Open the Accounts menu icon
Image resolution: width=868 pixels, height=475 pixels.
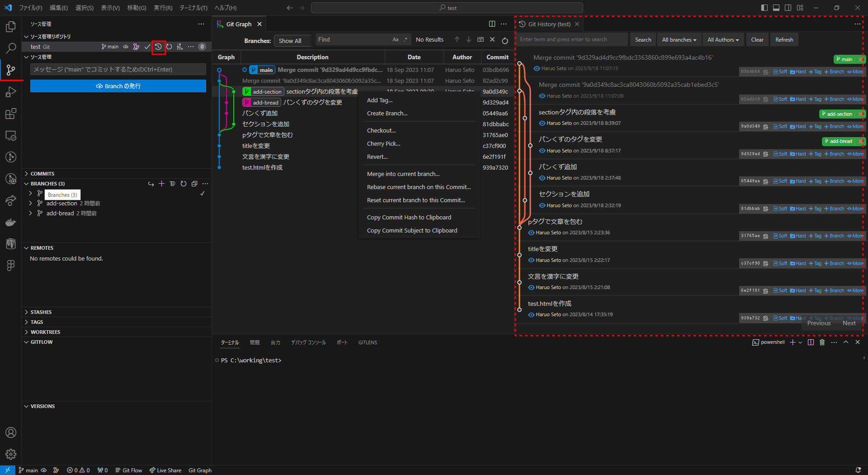11,432
